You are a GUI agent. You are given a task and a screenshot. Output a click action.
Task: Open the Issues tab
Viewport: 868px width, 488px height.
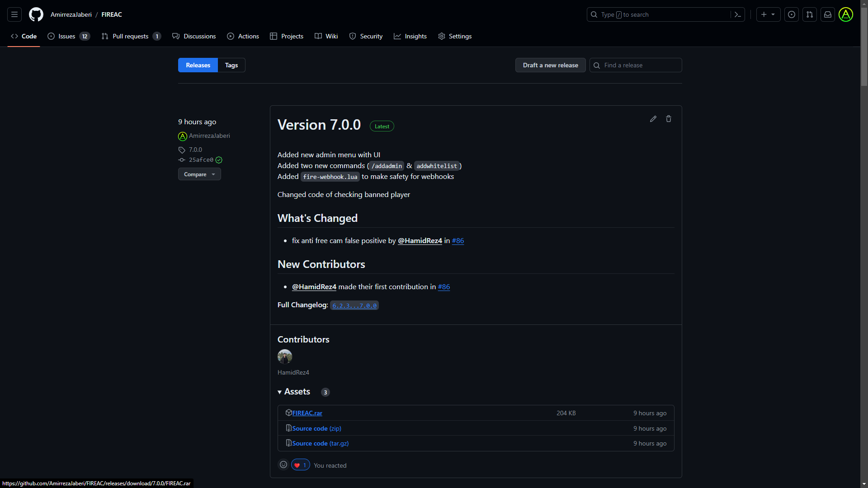coord(69,36)
